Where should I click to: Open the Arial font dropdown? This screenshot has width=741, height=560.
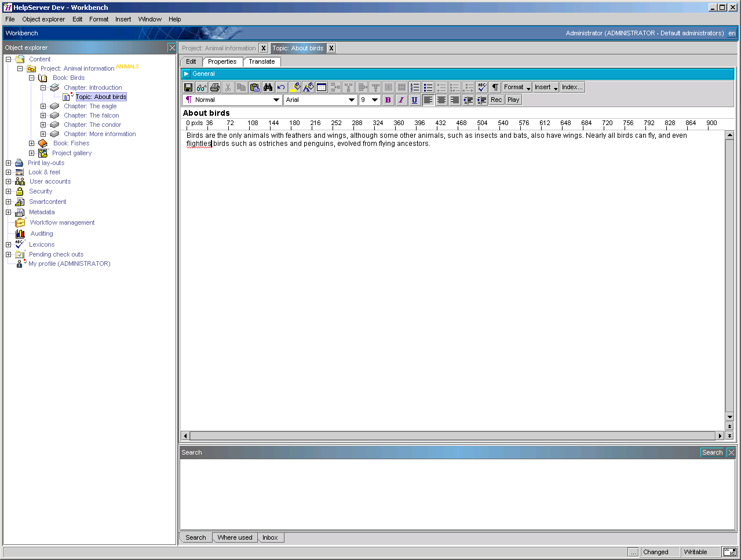click(352, 100)
